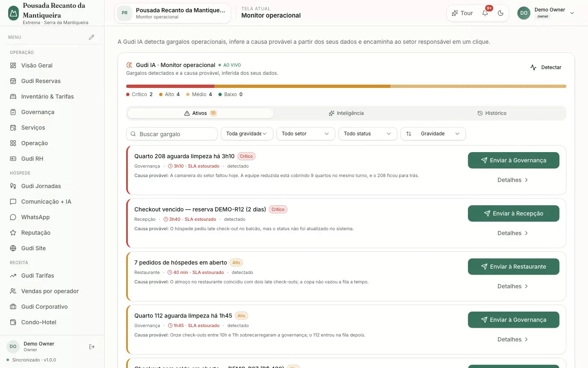The width and height of the screenshot is (588, 368).
Task: Expand Detalhes for Checkout vencido DEMO-R12
Action: point(513,233)
